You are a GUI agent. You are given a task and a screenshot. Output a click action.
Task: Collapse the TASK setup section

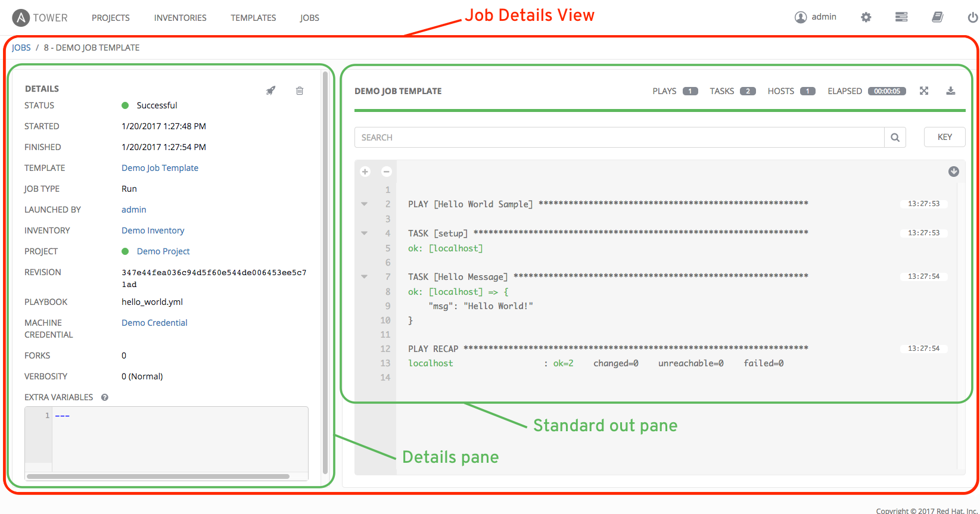(365, 233)
